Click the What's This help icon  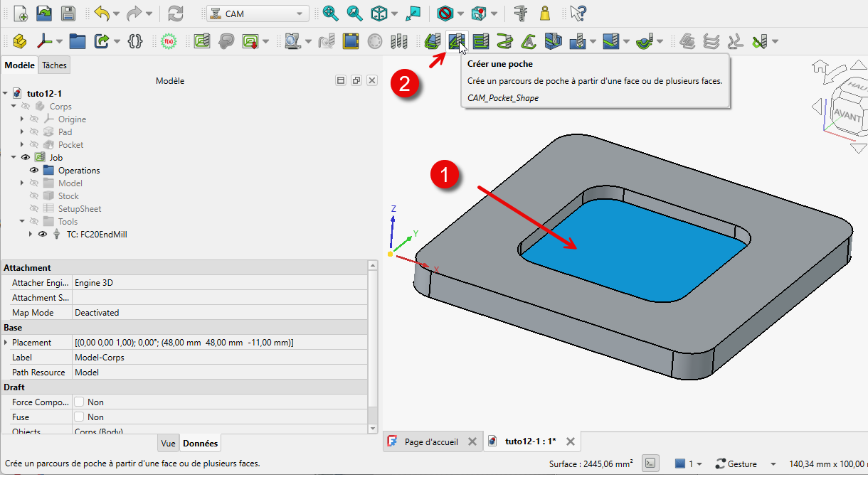tap(578, 13)
